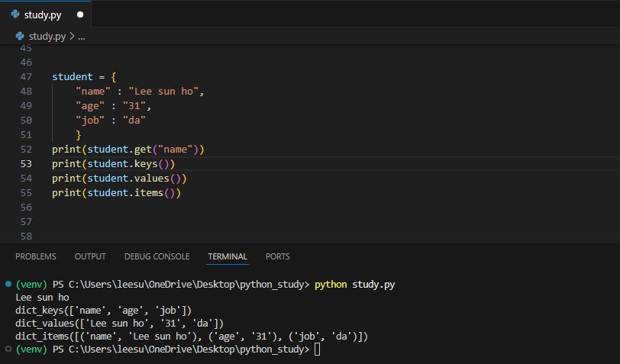Click the "age" : "31" code line
The width and height of the screenshot is (620, 364).
pyautogui.click(x=114, y=106)
